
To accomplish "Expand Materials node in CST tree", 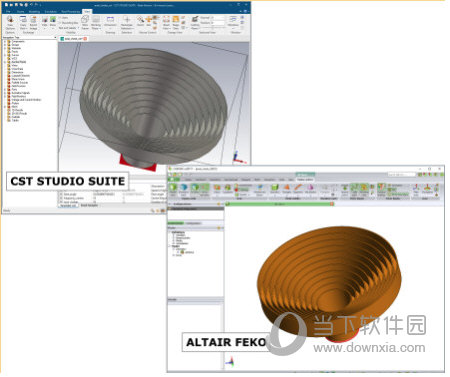I will click(5, 48).
